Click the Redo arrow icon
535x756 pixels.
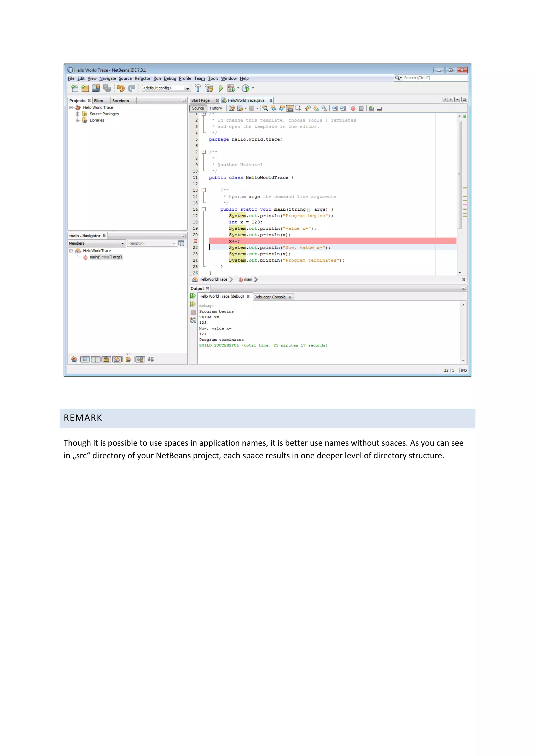pyautogui.click(x=131, y=88)
